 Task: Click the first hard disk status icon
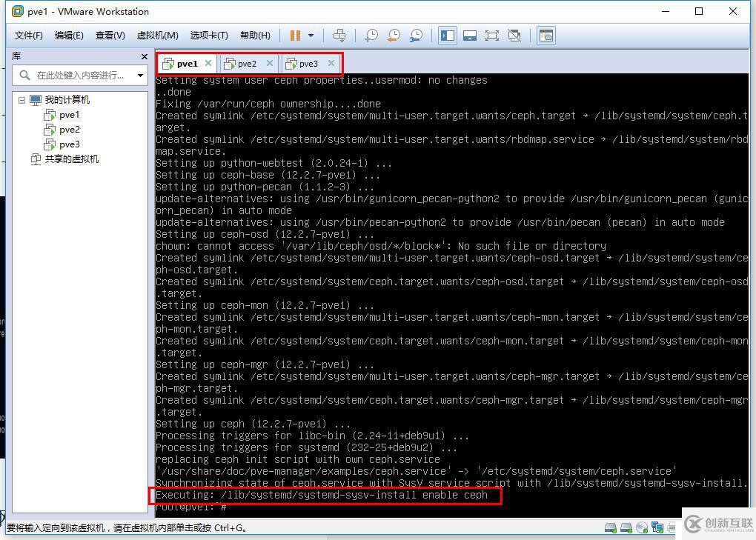pos(611,528)
